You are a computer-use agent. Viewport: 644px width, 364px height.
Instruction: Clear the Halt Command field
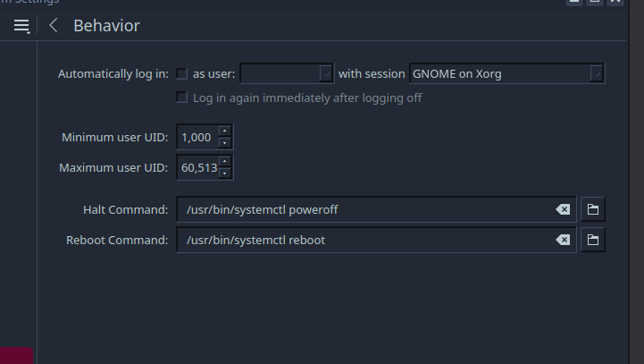[563, 209]
